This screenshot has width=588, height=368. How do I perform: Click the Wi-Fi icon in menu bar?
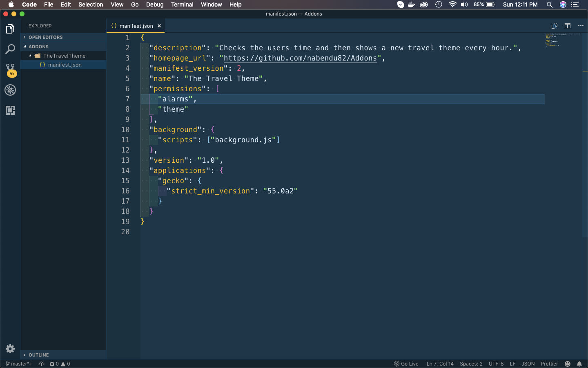pyautogui.click(x=452, y=4)
